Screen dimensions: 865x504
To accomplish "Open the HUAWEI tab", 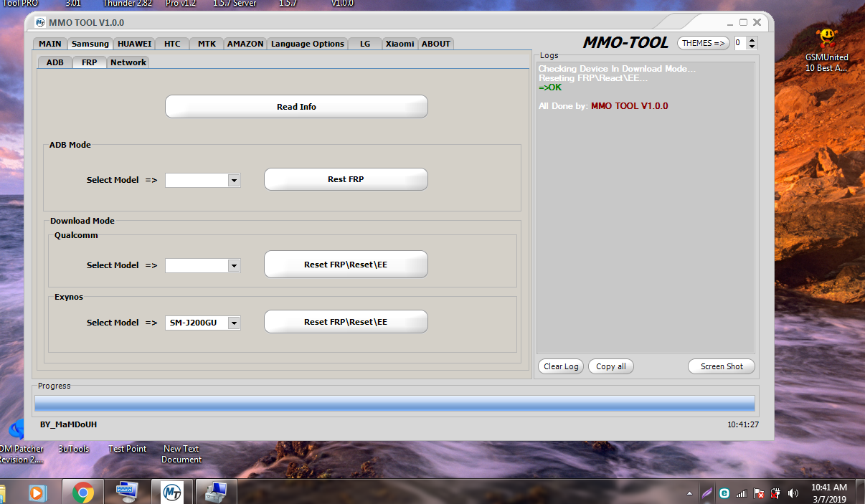I will (135, 44).
